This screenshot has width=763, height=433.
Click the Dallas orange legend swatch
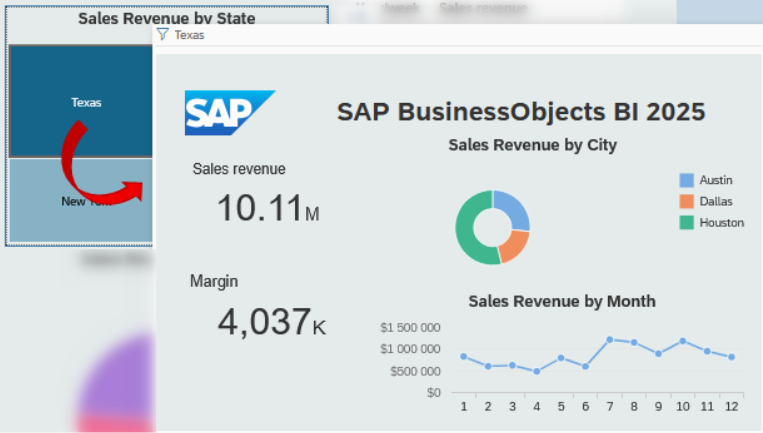pyautogui.click(x=686, y=201)
